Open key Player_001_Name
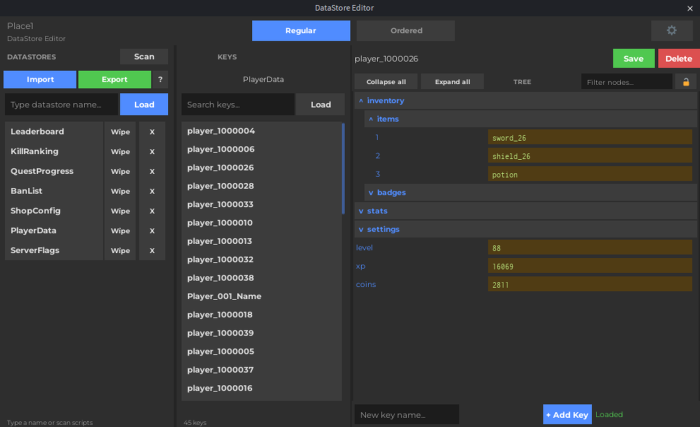 click(262, 296)
